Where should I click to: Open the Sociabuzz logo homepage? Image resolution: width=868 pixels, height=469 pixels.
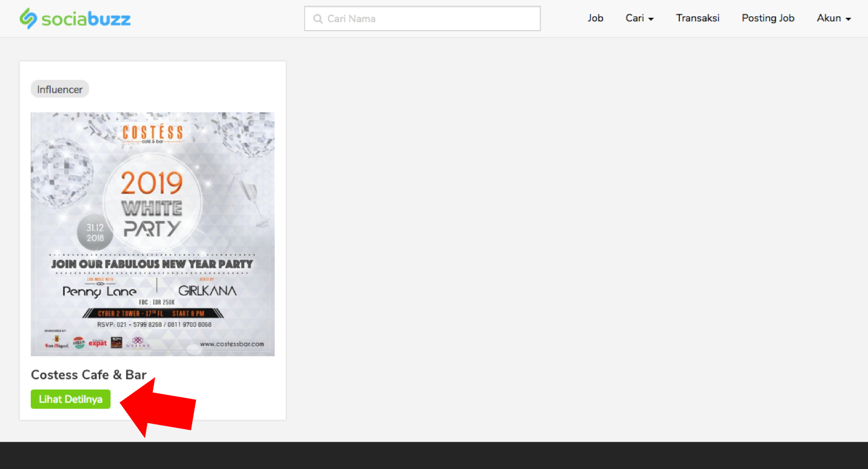click(75, 19)
